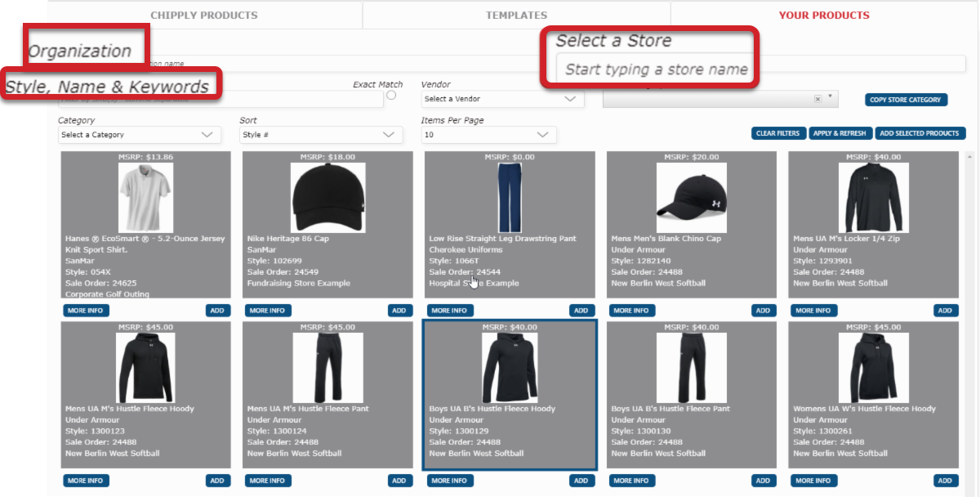Clear the store category field with the x icon
The image size is (980, 497).
817,99
